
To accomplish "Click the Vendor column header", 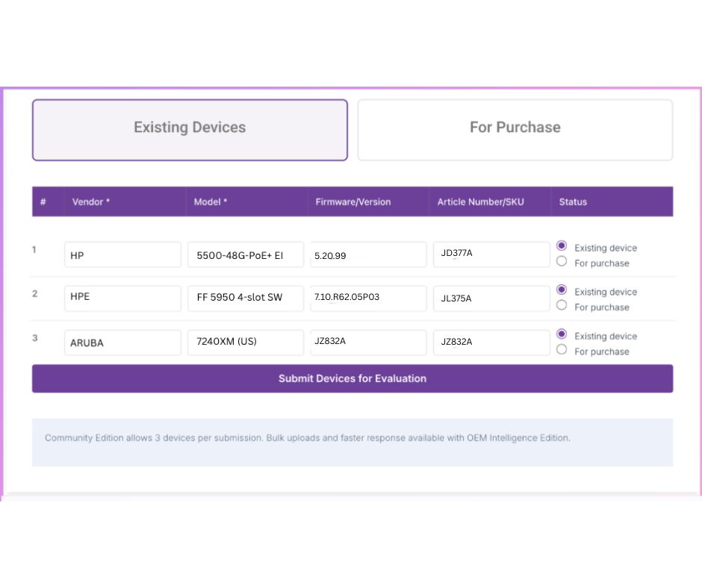I will (91, 201).
